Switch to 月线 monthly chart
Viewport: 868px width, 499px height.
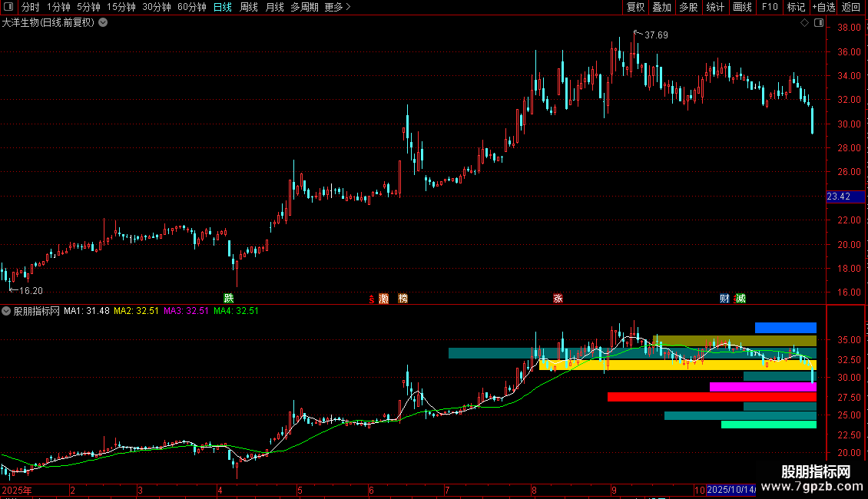(x=274, y=7)
